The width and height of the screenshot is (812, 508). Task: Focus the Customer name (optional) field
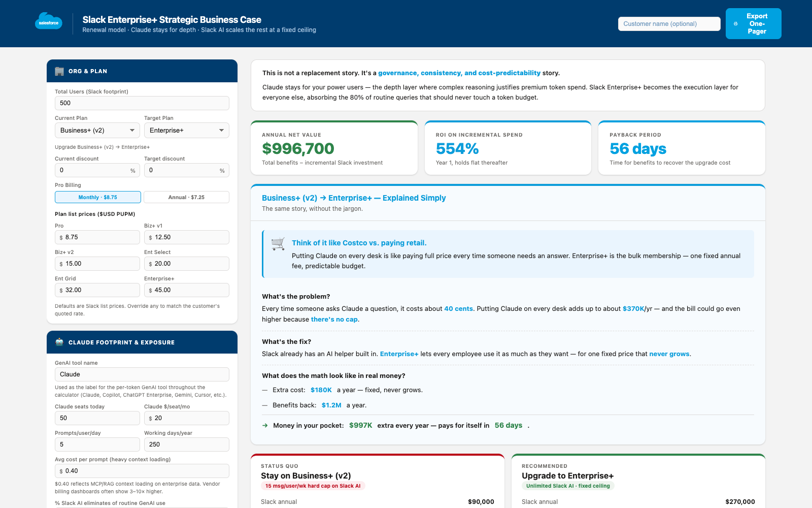point(669,24)
